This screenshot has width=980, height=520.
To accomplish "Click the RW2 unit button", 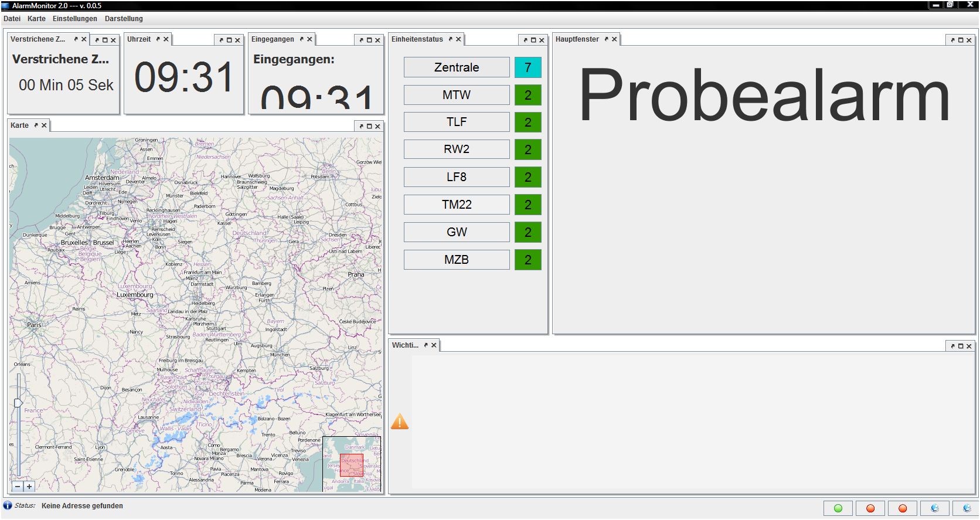I will coord(456,149).
